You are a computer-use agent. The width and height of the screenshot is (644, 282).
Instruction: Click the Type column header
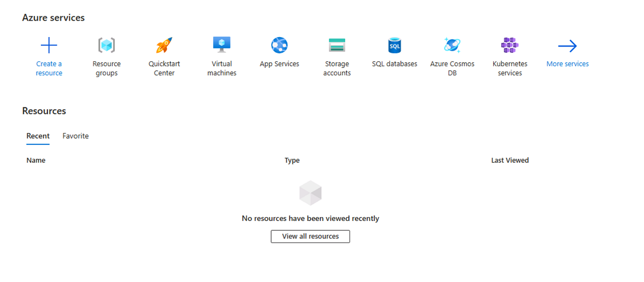[x=292, y=160]
